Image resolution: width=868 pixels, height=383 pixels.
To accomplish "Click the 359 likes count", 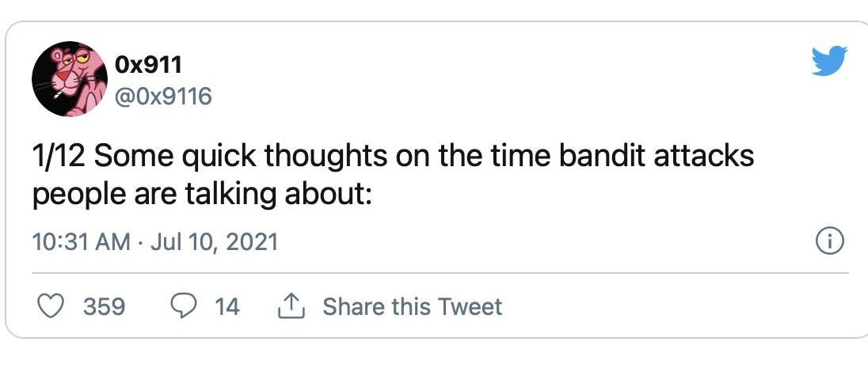I will coord(104,306).
